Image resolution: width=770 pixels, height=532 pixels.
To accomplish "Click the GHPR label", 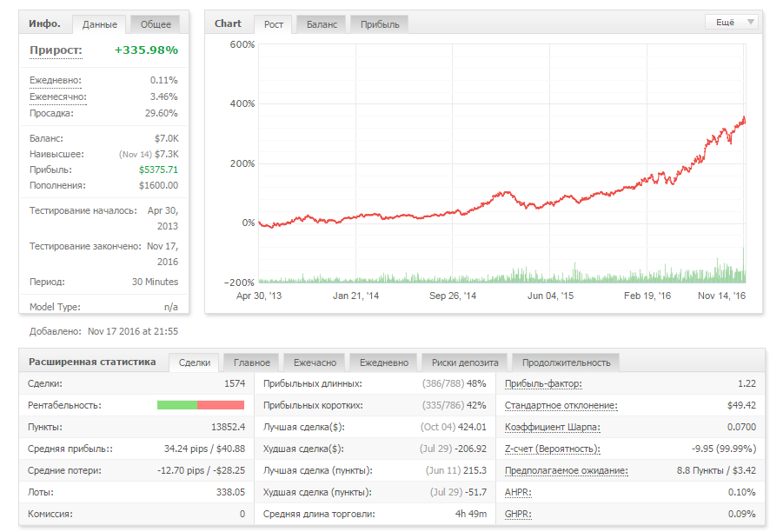I will coord(518,514).
